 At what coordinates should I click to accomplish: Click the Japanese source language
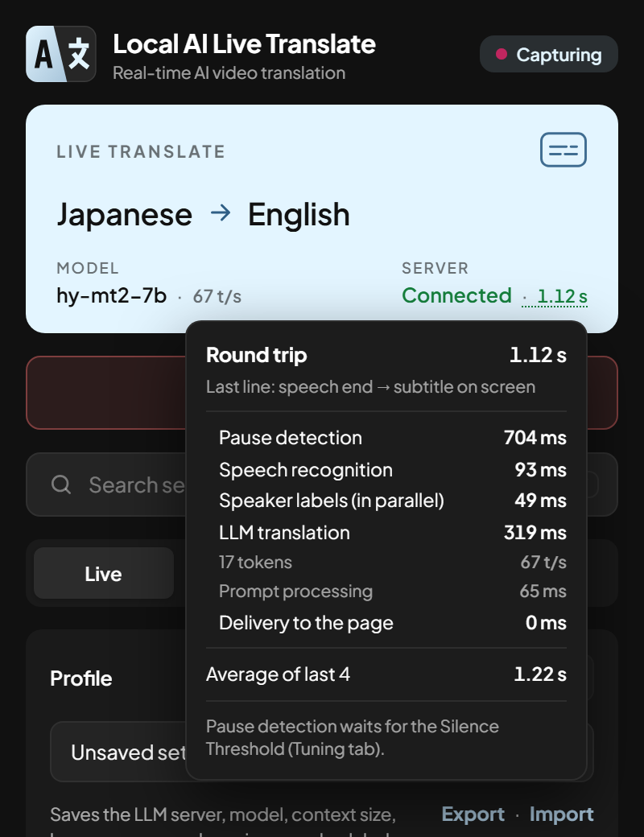point(125,215)
